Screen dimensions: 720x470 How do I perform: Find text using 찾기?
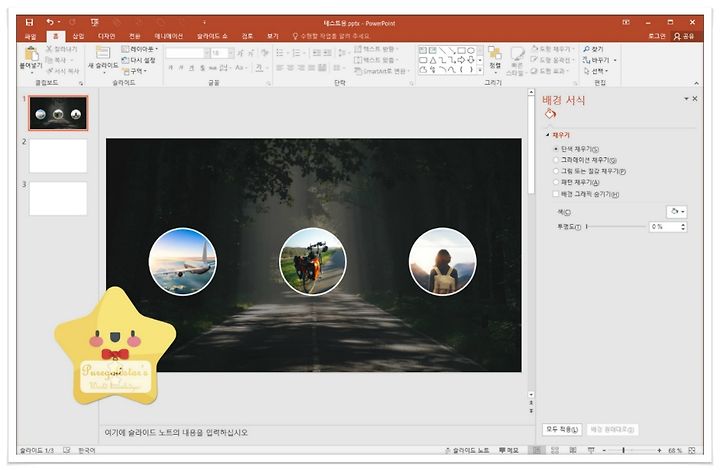pos(594,49)
